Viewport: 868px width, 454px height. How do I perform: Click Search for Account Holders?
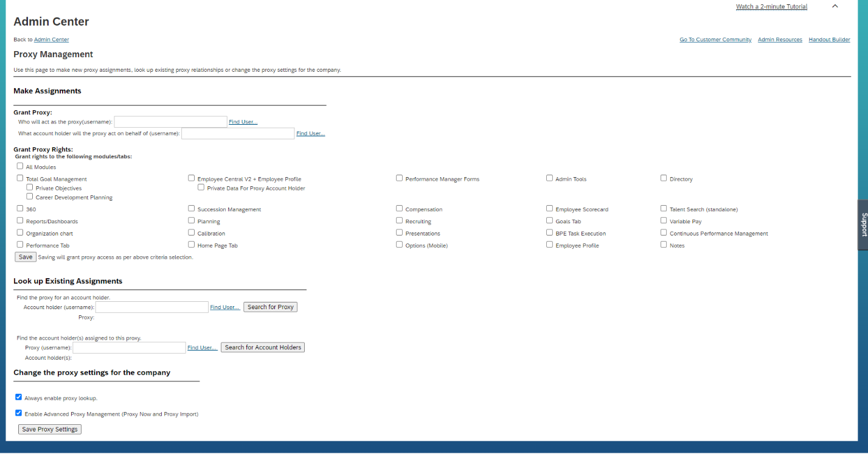262,347
